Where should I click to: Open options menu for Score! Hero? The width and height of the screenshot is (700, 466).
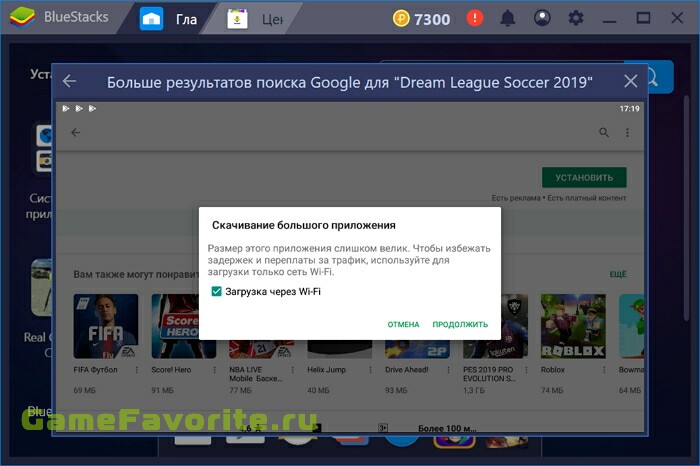tap(214, 370)
